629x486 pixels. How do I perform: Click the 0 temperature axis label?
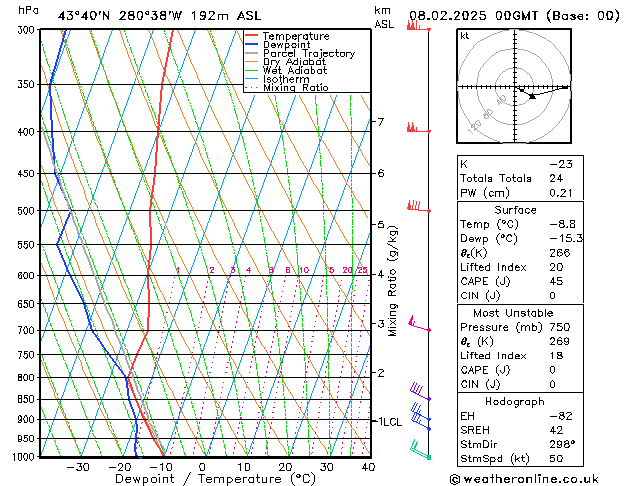click(x=203, y=467)
